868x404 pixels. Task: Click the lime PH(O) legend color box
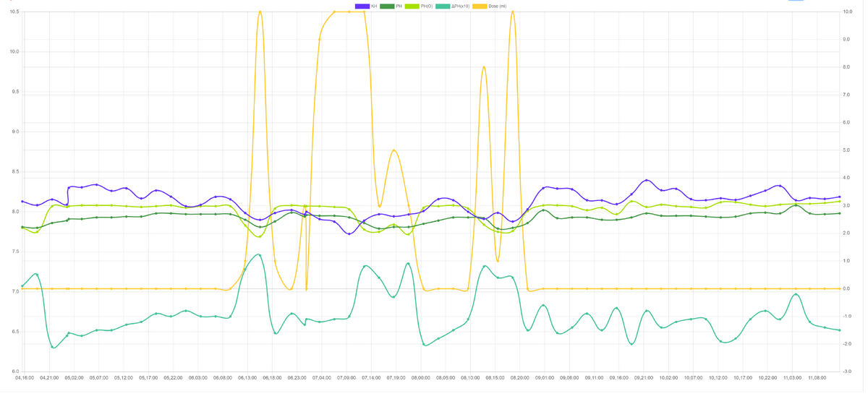point(412,7)
